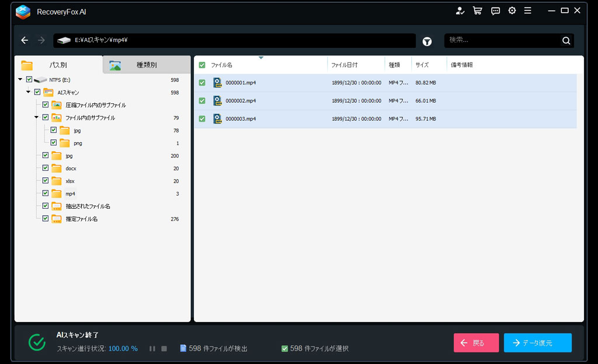Go back with the left arrow icon
598x364 pixels.
pyautogui.click(x=25, y=40)
